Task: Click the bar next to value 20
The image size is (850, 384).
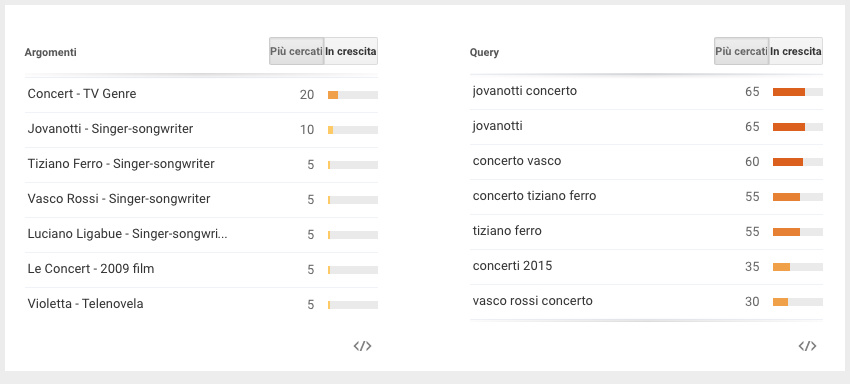Action: (x=353, y=95)
